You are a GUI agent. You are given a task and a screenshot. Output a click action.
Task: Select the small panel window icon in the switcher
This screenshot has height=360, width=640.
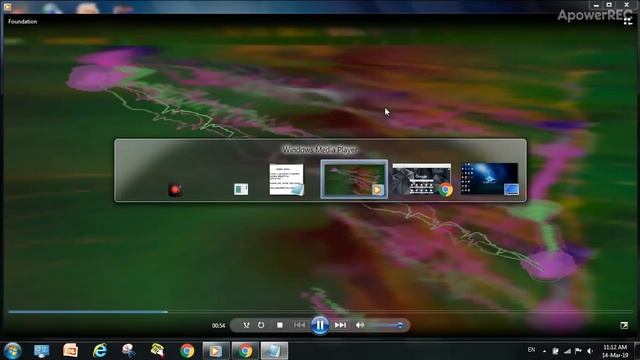point(241,189)
